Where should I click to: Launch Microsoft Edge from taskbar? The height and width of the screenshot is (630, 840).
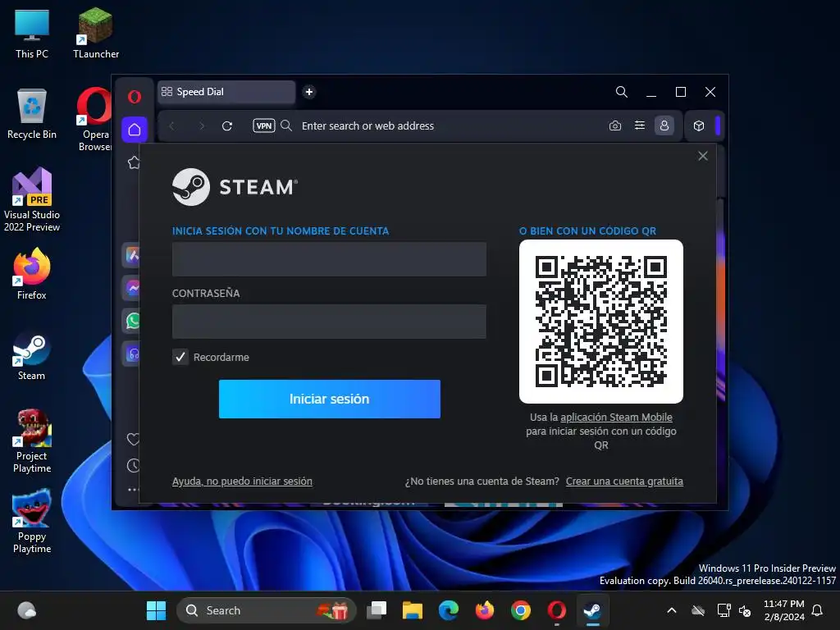coord(449,610)
